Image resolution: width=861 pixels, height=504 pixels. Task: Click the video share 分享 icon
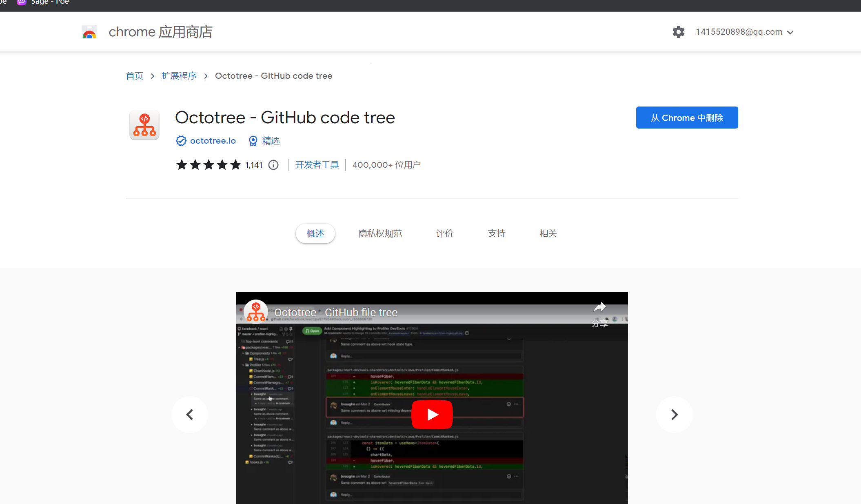[x=600, y=313]
